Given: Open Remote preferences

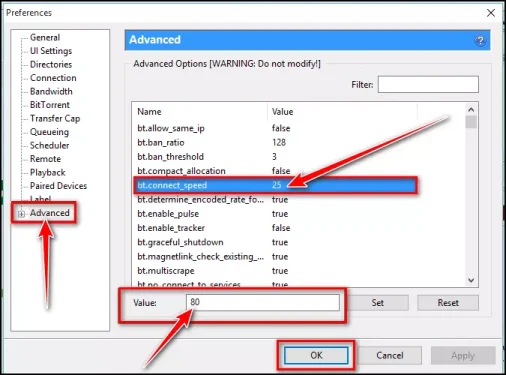Looking at the screenshot, I should point(45,159).
